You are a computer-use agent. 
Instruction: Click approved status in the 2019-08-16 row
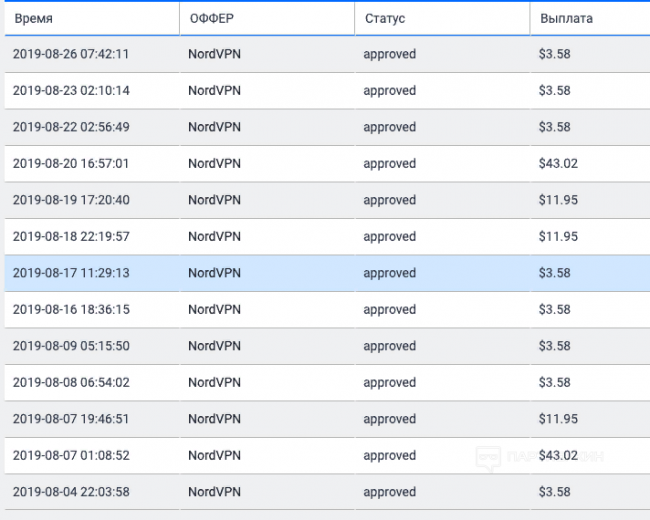pyautogui.click(x=389, y=310)
